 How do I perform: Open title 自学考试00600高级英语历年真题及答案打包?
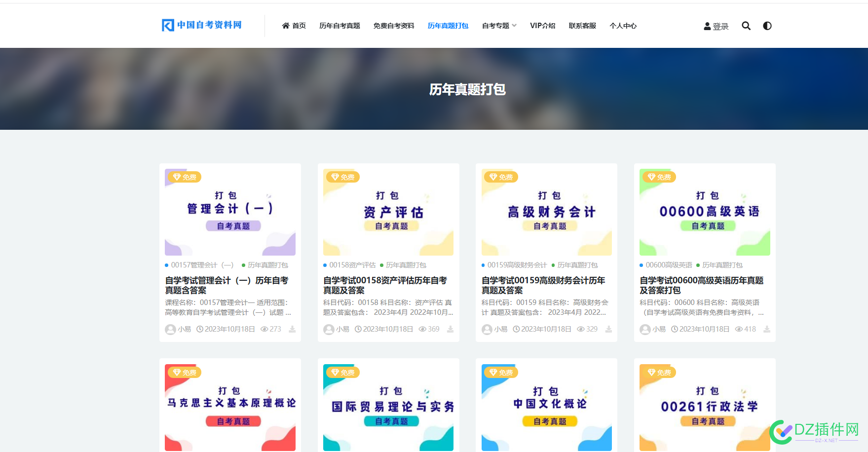pos(702,285)
